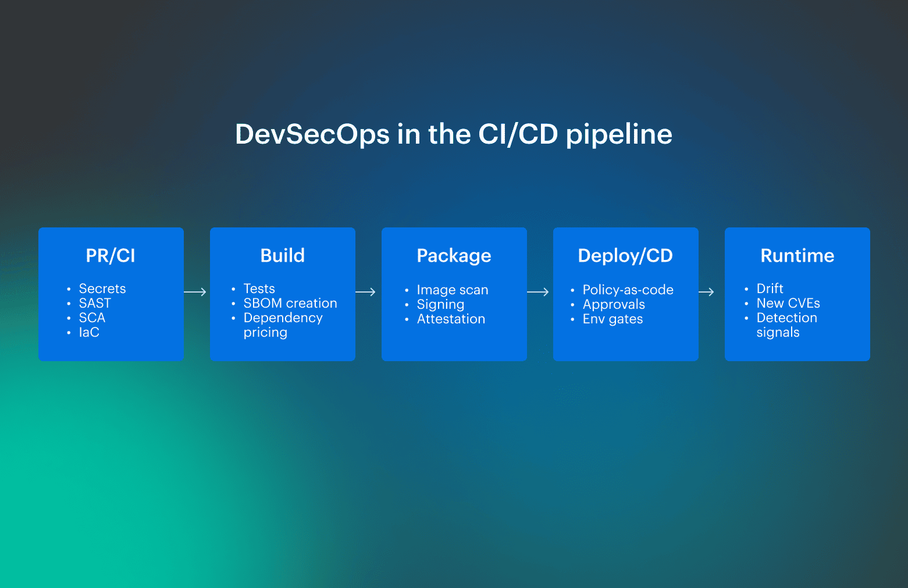Select the PR/CI stage box
The height and width of the screenshot is (588, 908).
[111, 294]
